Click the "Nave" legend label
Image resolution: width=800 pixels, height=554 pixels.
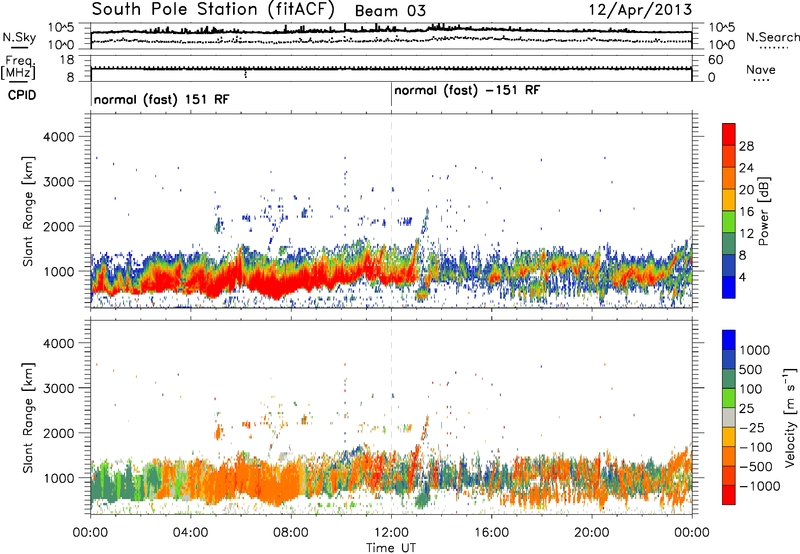[x=761, y=69]
